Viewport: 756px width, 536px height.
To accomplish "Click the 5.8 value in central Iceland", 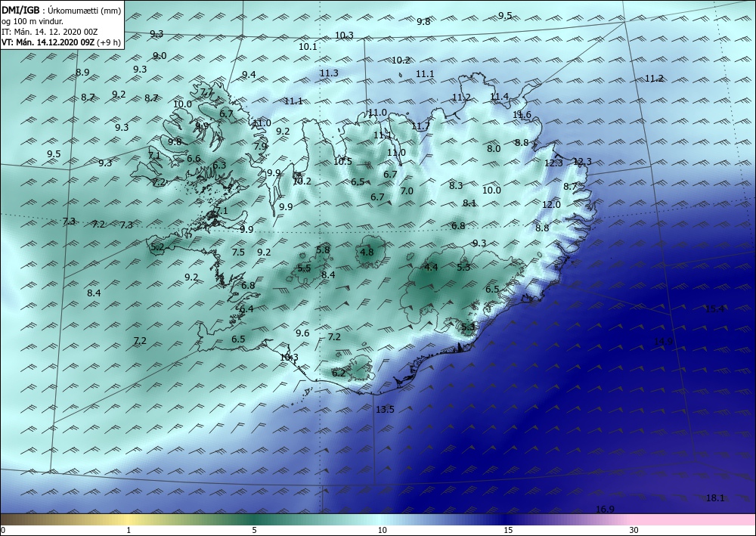I will [x=323, y=249].
